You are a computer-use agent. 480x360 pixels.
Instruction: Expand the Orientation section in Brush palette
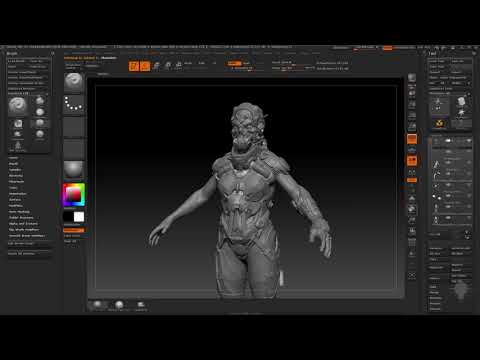point(18,194)
